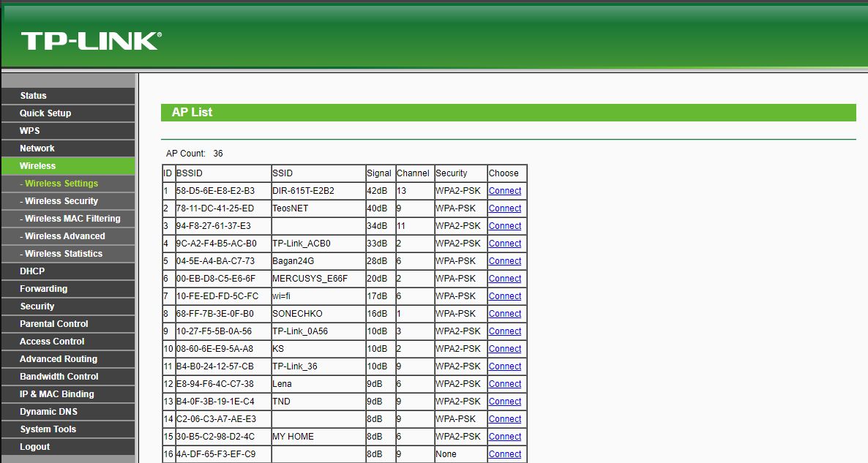Click the AP Count value 36

(218, 153)
